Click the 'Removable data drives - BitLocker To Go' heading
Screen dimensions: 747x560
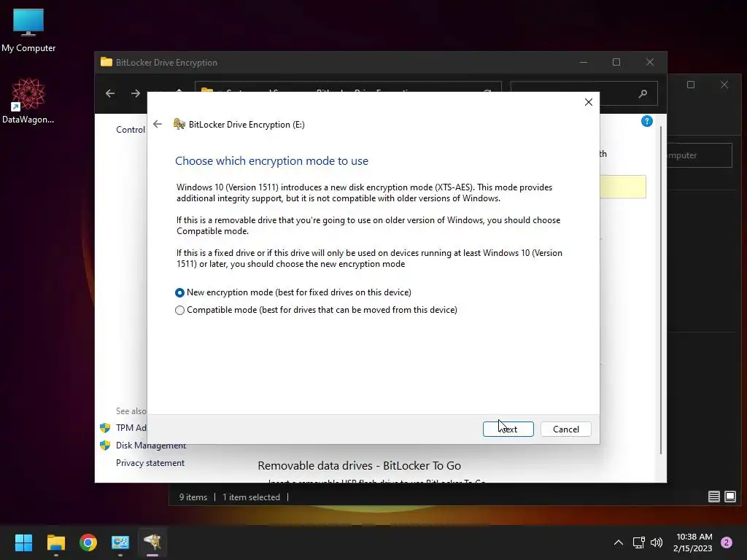359,466
